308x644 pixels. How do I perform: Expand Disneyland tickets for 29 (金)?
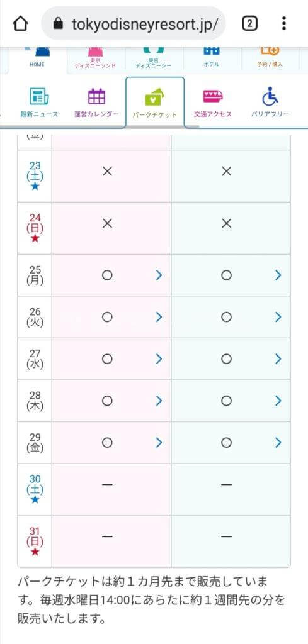(159, 442)
